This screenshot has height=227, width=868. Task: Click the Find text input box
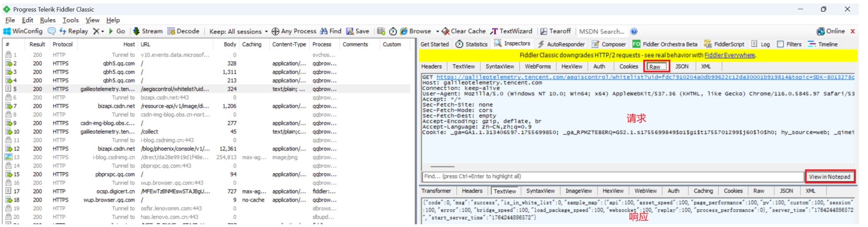613,177
